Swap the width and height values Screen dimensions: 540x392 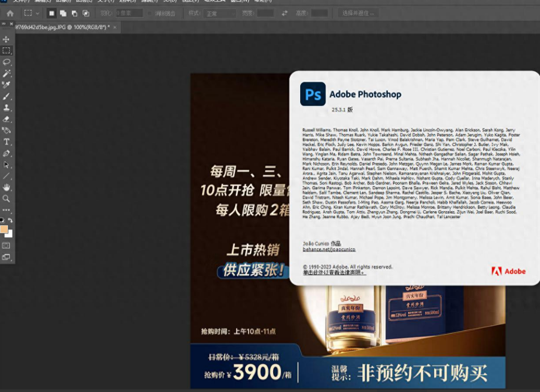click(285, 14)
